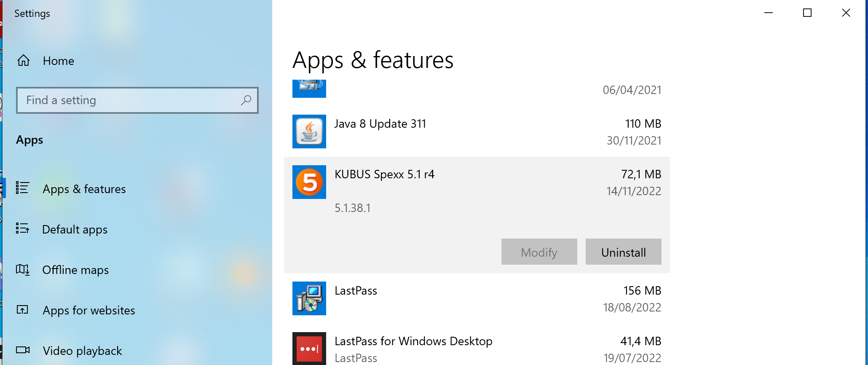The width and height of the screenshot is (868, 365).
Task: Click the Apps & features list icon
Action: coord(22,188)
